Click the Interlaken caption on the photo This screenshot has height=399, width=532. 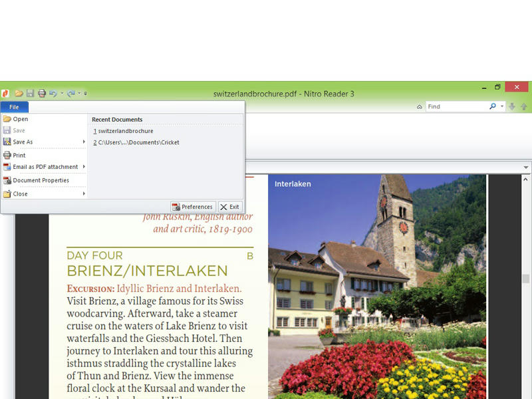click(x=293, y=184)
